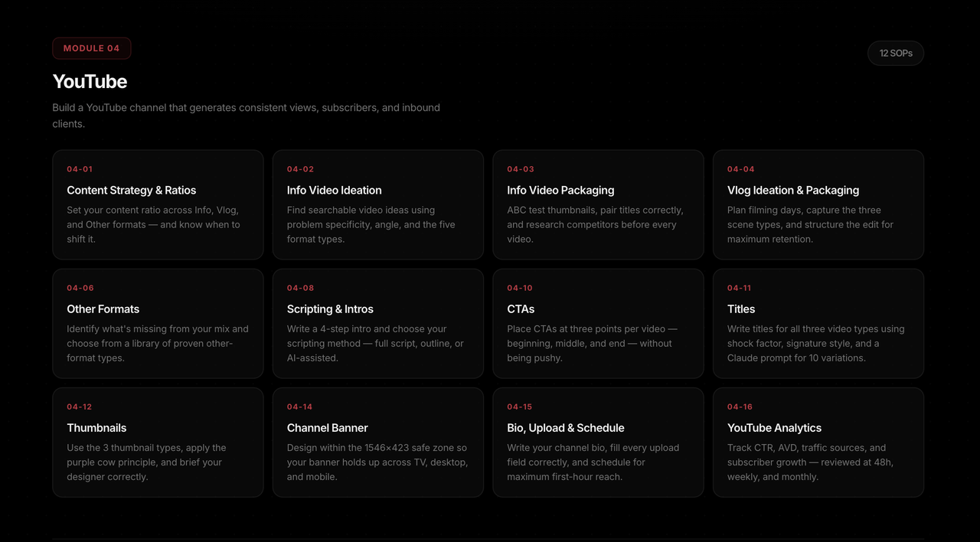The image size is (980, 542).
Task: Click the 04-15 SOP number label
Action: 519,406
